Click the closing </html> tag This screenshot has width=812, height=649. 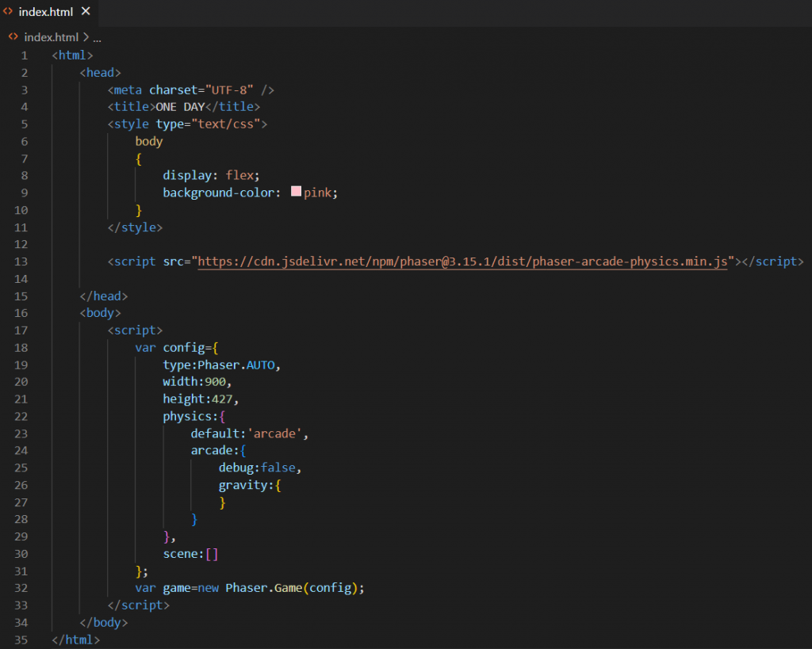point(76,640)
